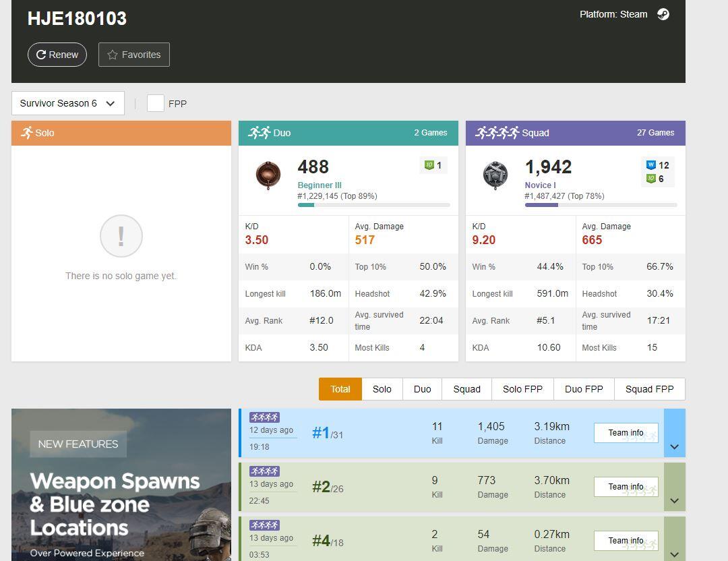Click the squad rank progress bar
This screenshot has width=728, height=561.
pyautogui.click(x=601, y=205)
